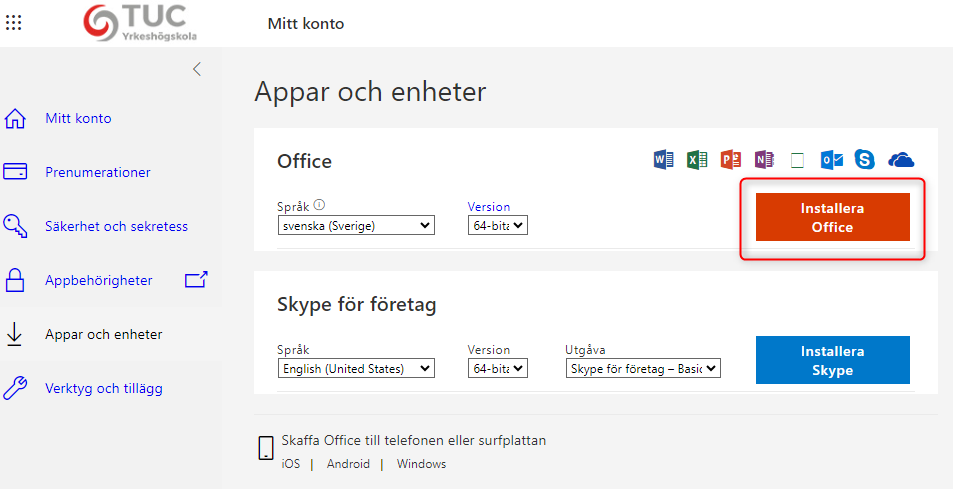Open the Office version dropdown
The height and width of the screenshot is (489, 953).
[x=497, y=226]
